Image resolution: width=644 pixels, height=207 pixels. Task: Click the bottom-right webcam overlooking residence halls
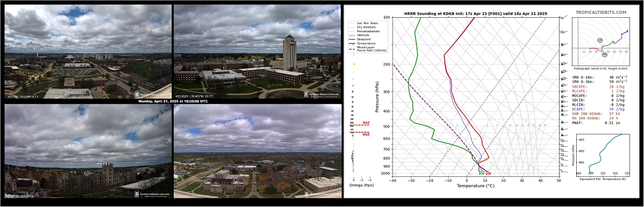258,151
